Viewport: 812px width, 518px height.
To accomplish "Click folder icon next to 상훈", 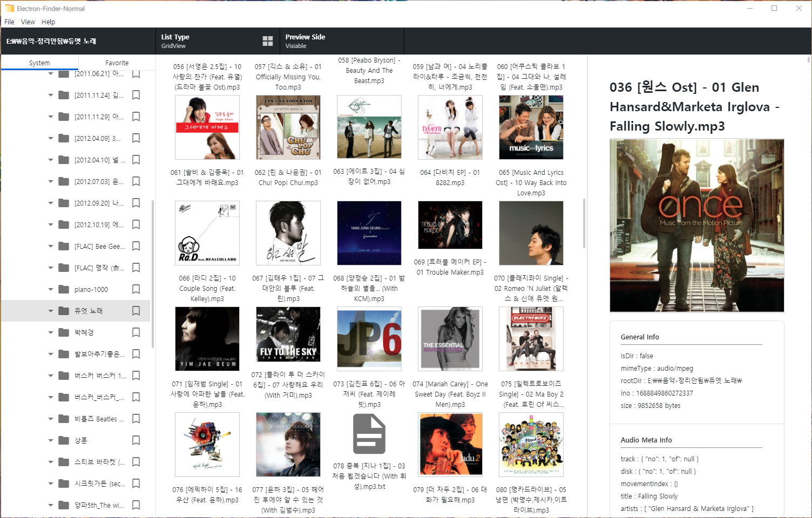I will 64,440.
